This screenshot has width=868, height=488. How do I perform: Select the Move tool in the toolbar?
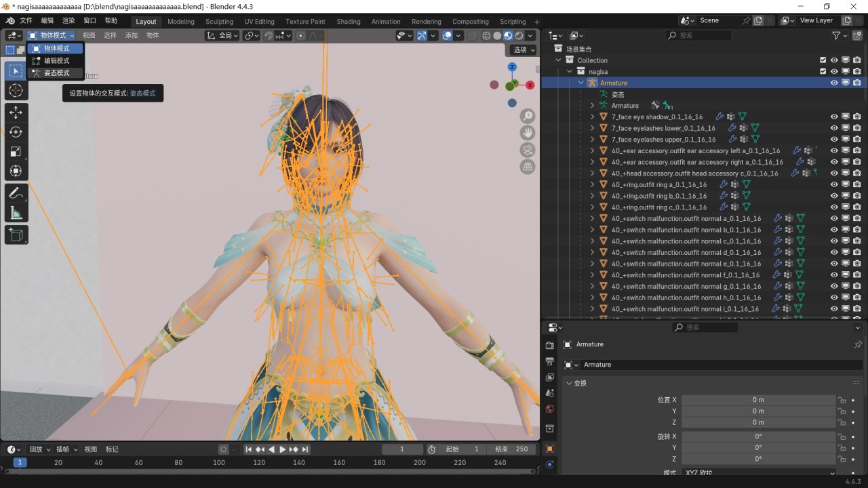16,112
